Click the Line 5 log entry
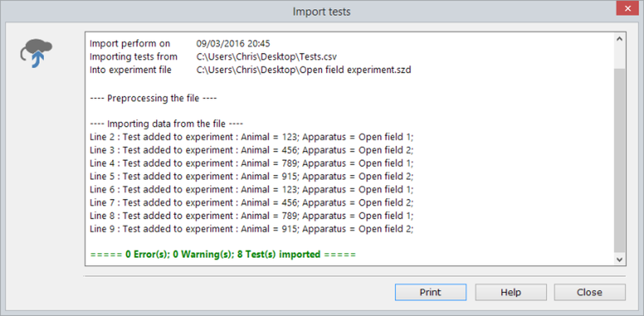Image resolution: width=644 pixels, height=316 pixels. pos(251,176)
